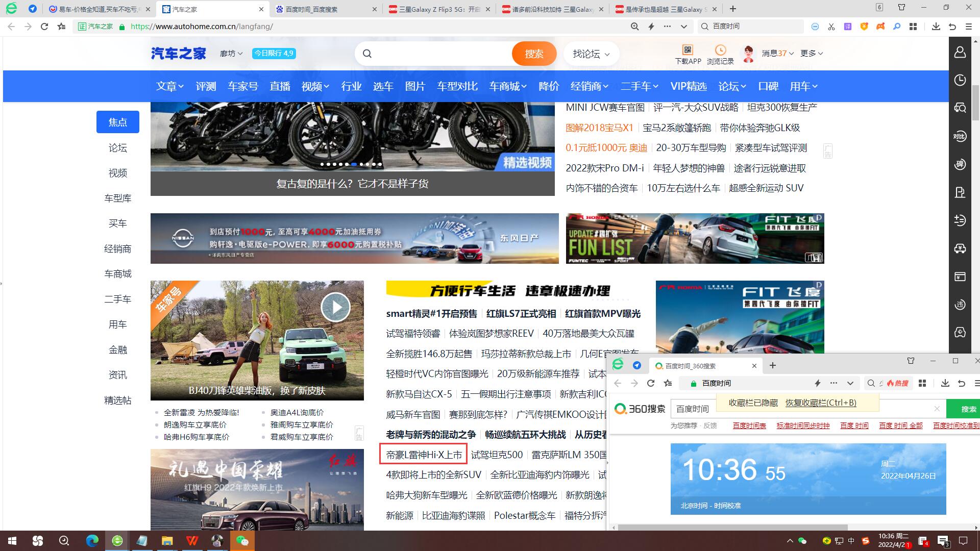Open the Nissan 东风日产 banner ad
This screenshot has height=551, width=980.
354,238
